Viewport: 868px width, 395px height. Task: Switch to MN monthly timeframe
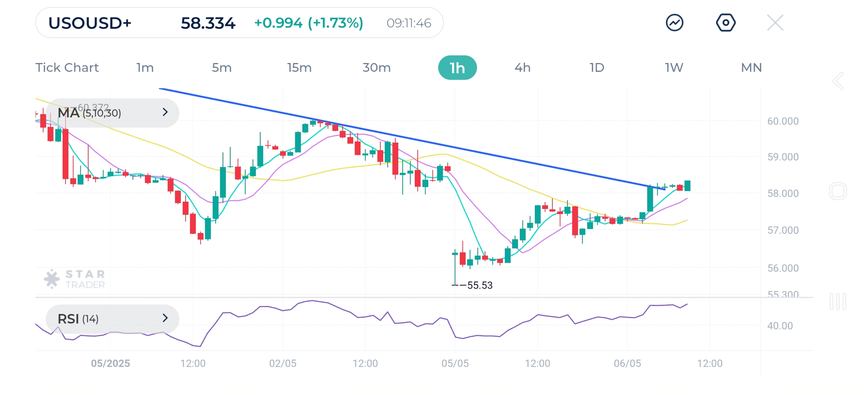pos(751,68)
